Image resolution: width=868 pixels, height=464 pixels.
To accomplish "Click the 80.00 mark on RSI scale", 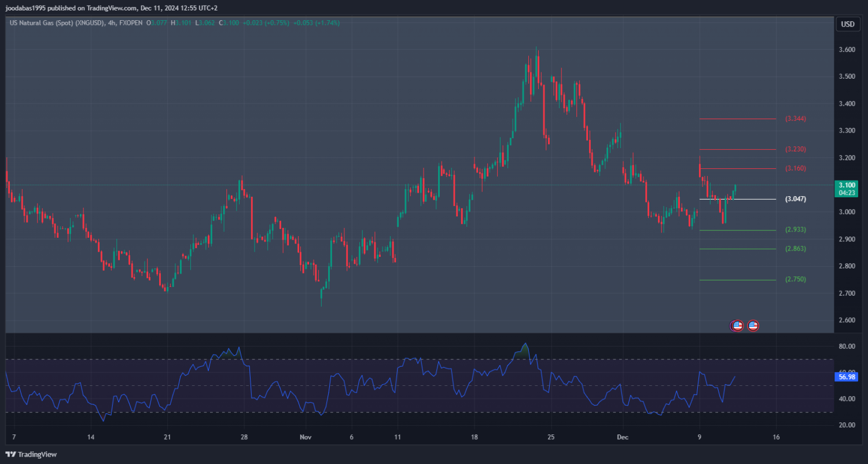I will (847, 347).
